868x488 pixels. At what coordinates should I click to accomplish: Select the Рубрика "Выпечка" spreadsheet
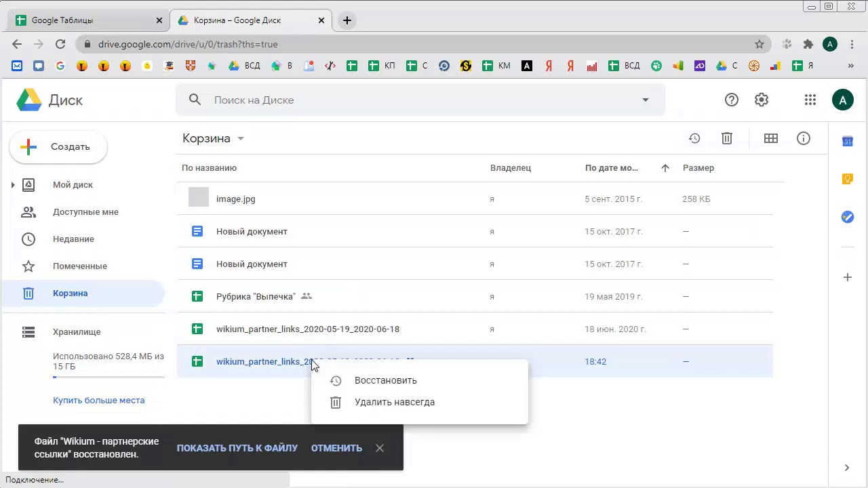pos(475,296)
